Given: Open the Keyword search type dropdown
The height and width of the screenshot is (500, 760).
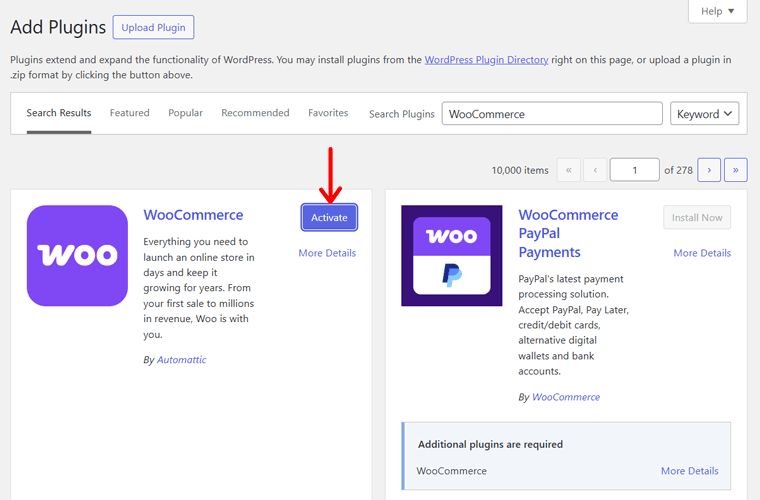Looking at the screenshot, I should 704,114.
